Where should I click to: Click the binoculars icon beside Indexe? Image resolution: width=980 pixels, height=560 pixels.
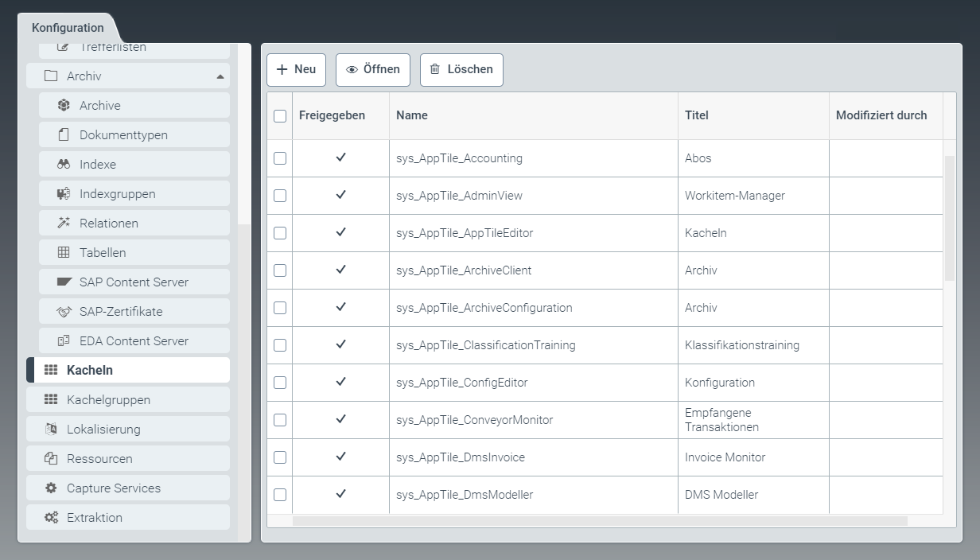coord(64,165)
